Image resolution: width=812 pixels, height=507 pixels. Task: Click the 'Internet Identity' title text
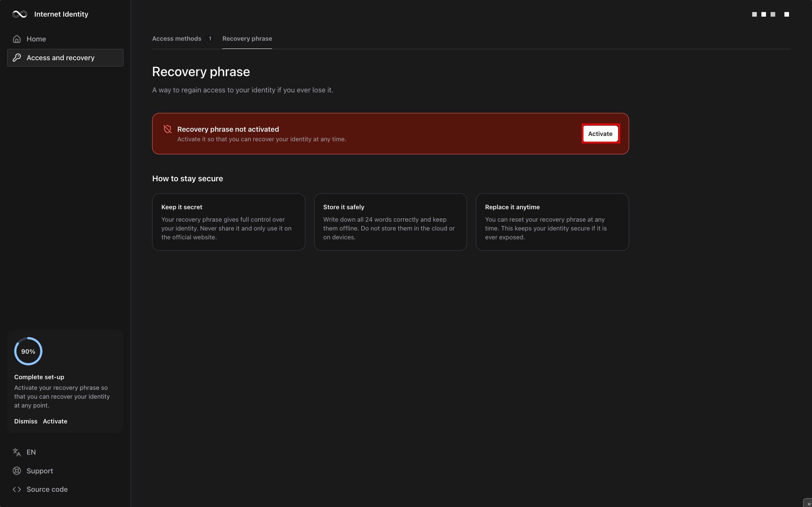(61, 14)
